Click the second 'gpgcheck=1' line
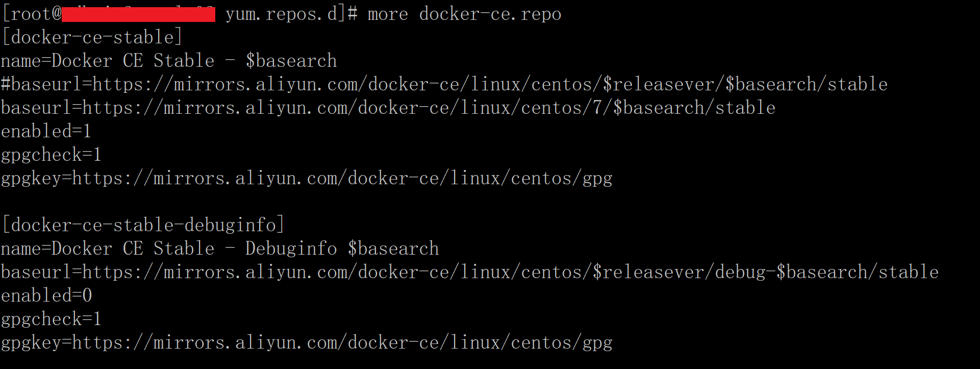Viewport: 980px width, 369px height. [x=52, y=319]
